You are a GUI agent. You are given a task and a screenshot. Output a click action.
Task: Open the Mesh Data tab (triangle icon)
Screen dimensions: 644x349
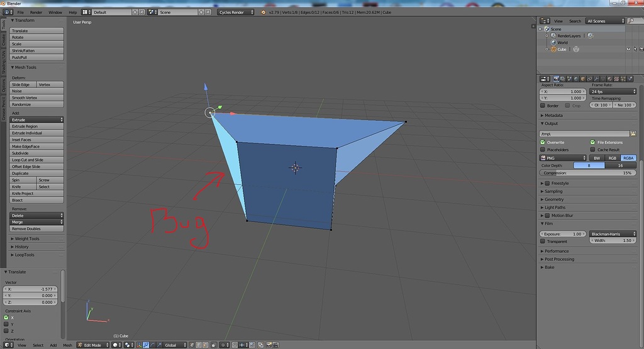(x=603, y=79)
